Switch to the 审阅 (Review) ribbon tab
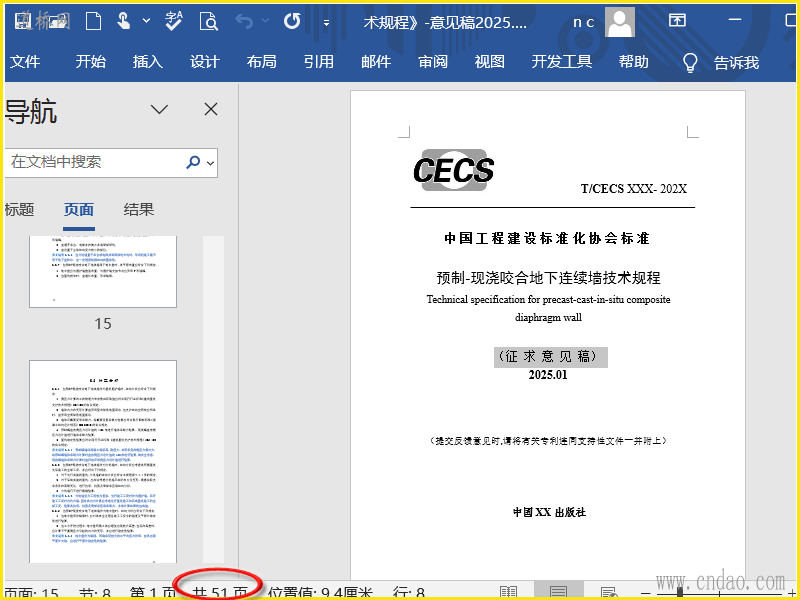Image resolution: width=800 pixels, height=600 pixels. pyautogui.click(x=433, y=62)
